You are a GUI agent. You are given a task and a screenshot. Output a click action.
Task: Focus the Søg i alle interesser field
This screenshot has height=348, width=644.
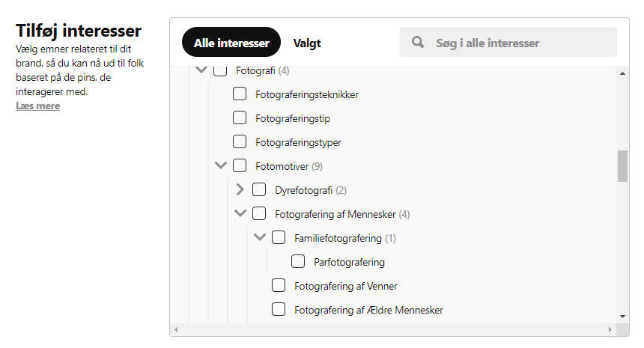508,42
